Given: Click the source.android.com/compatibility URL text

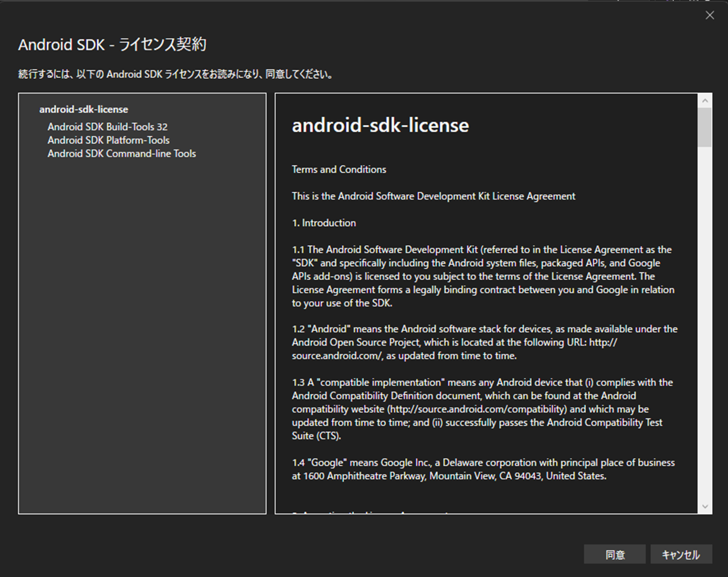Looking at the screenshot, I should click(x=477, y=409).
